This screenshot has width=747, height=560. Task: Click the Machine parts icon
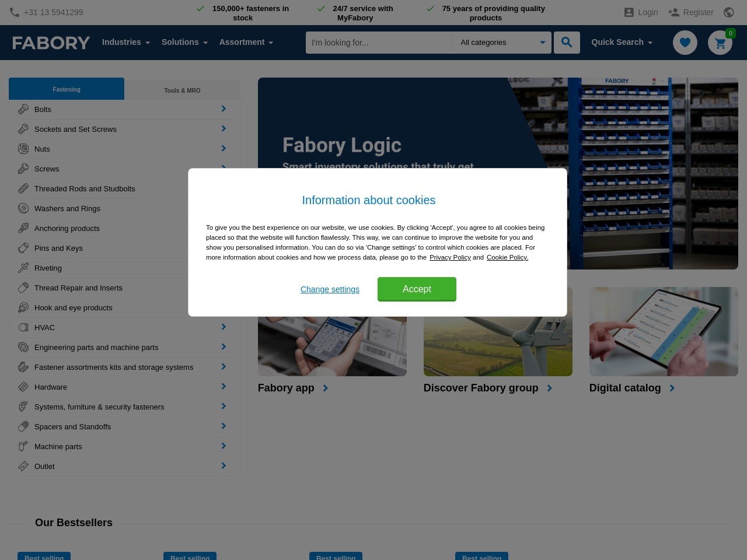tap(23, 446)
